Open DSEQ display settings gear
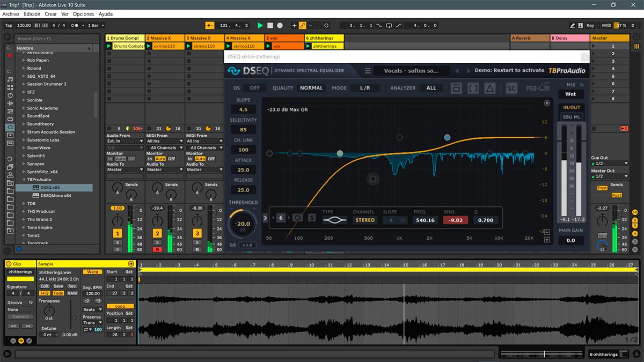Viewport: 644px width, 362px height. click(546, 103)
